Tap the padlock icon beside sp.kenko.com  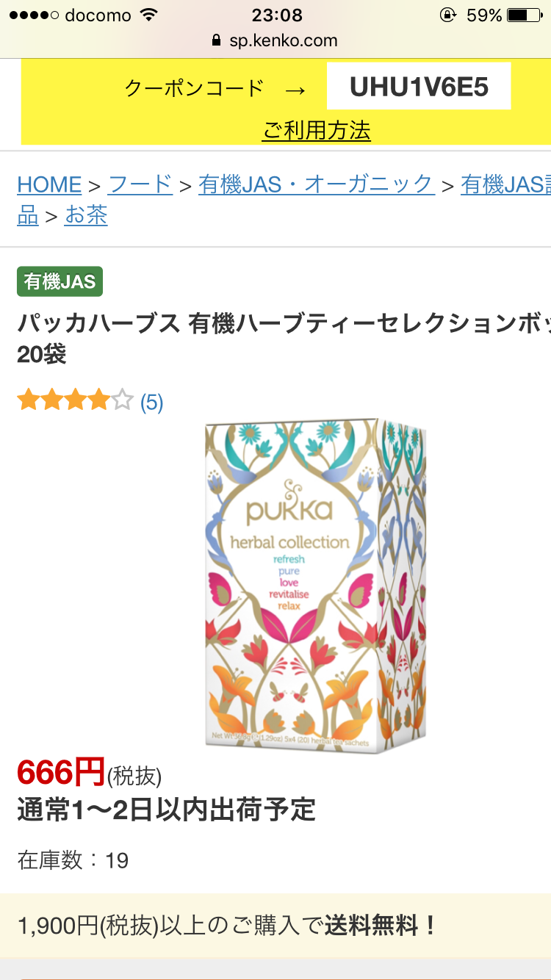coord(215,41)
